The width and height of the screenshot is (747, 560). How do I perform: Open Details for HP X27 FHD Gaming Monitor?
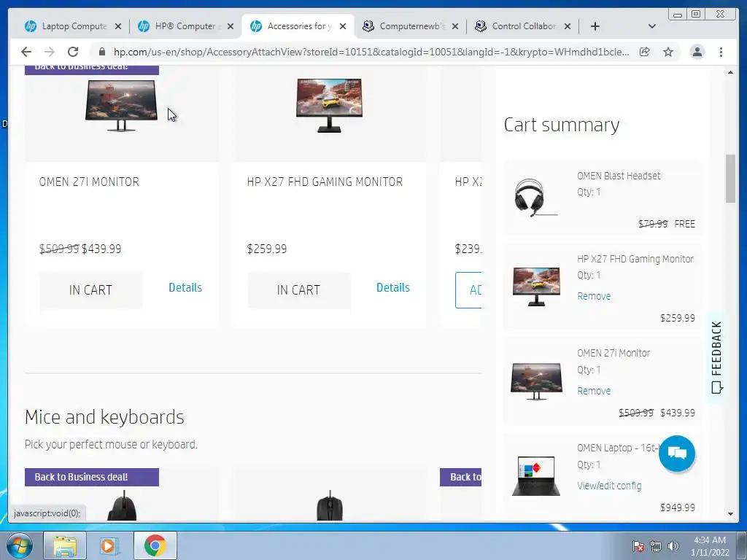393,287
